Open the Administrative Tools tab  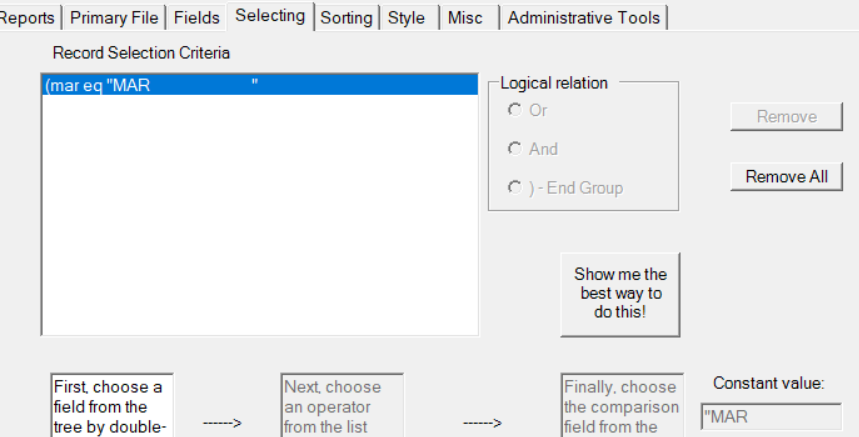click(x=584, y=18)
